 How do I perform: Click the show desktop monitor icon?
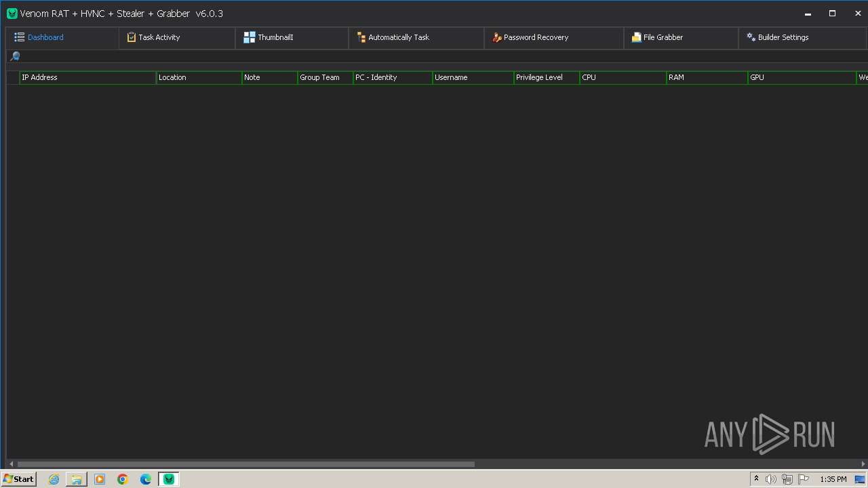pyautogui.click(x=860, y=479)
